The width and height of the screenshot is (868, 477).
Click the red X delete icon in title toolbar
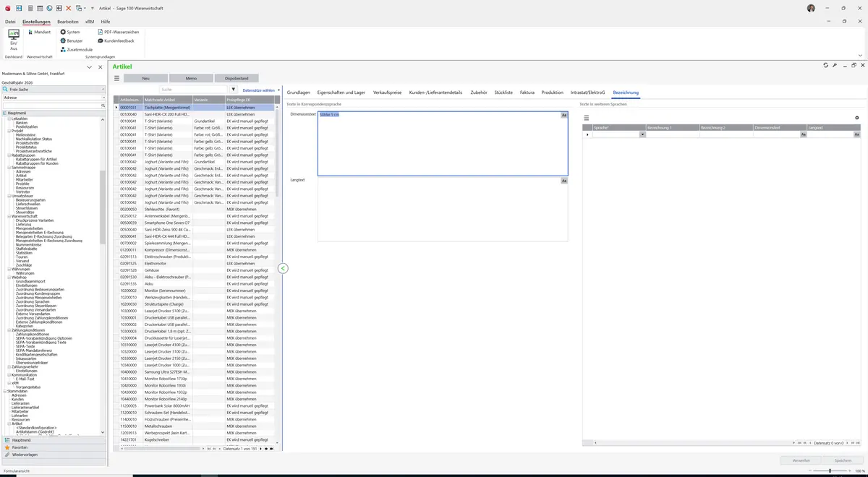pyautogui.click(x=69, y=8)
